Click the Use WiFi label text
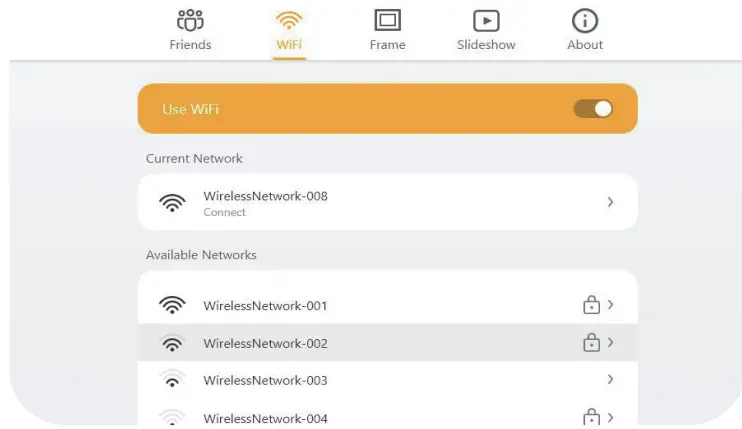742x429 pixels. click(190, 109)
